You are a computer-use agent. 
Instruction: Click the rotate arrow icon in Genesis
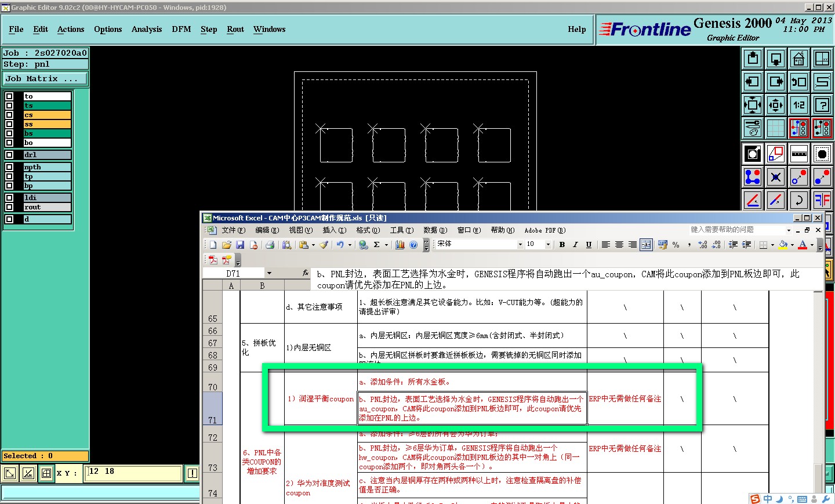(799, 200)
